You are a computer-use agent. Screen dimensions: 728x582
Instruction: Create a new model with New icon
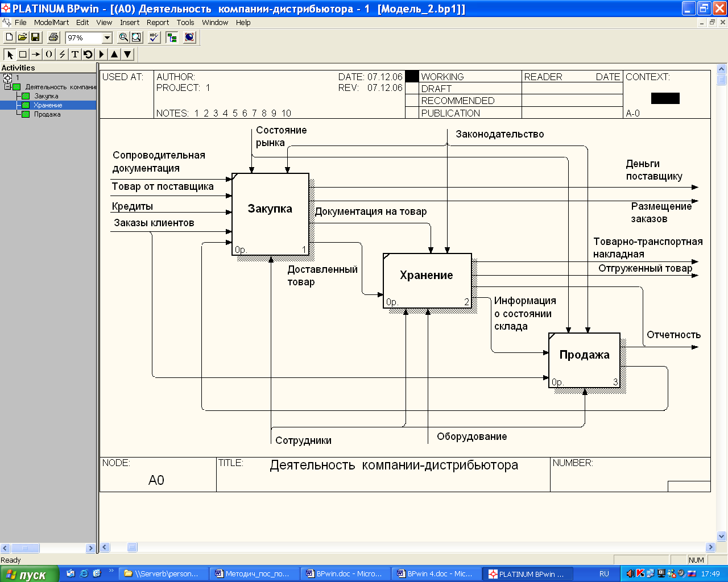coord(10,38)
